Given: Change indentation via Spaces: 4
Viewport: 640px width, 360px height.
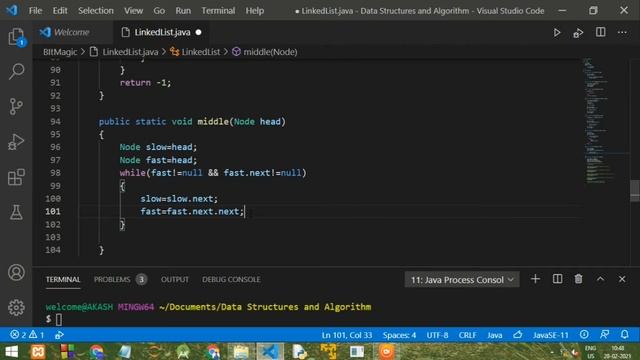Looking at the screenshot, I should (399, 335).
